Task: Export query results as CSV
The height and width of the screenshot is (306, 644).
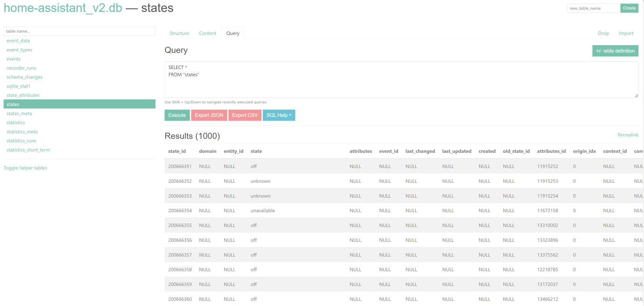Action: [x=245, y=115]
